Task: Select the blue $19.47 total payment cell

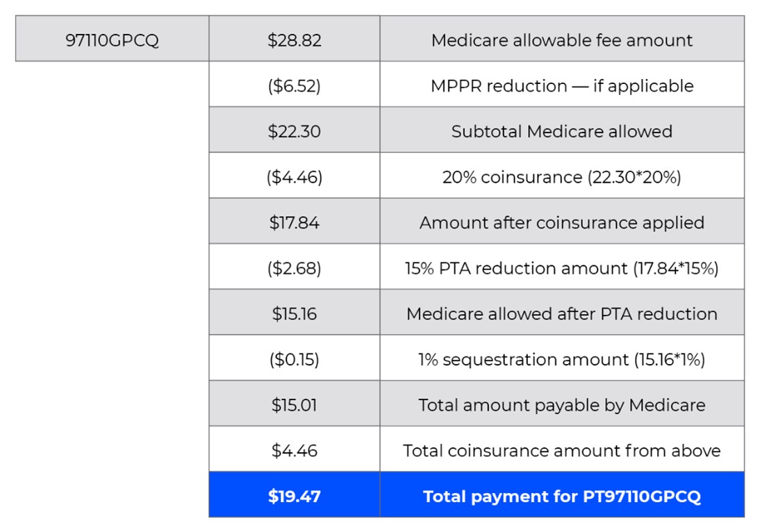Action: click(x=295, y=497)
